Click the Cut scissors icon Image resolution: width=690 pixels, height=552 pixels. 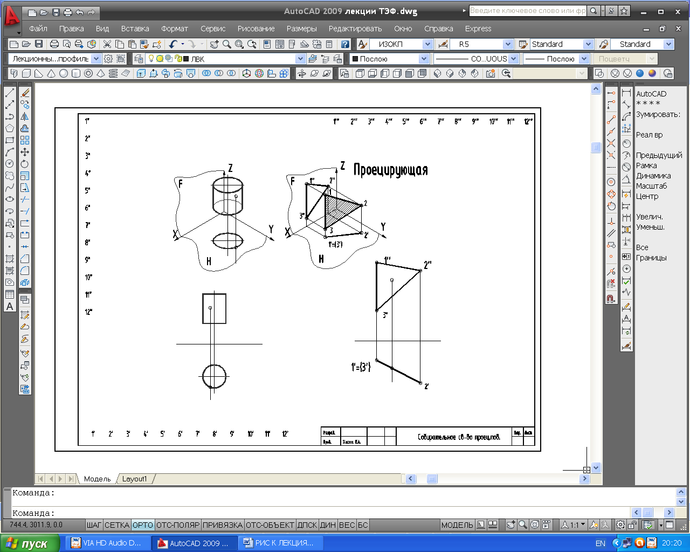pyautogui.click(x=107, y=44)
